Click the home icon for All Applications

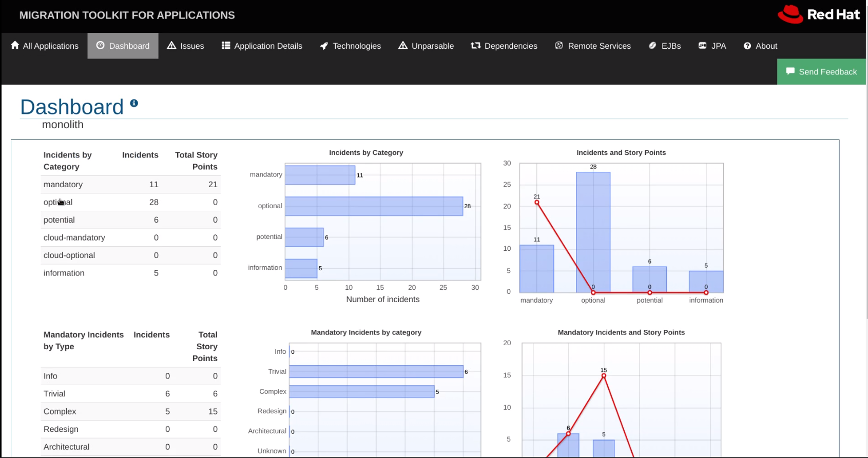pyautogui.click(x=15, y=45)
